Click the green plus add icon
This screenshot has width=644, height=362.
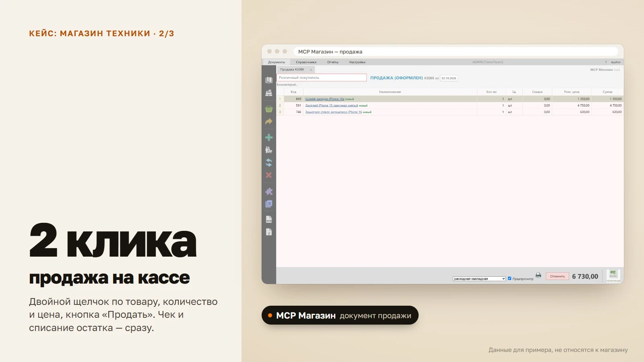click(269, 138)
